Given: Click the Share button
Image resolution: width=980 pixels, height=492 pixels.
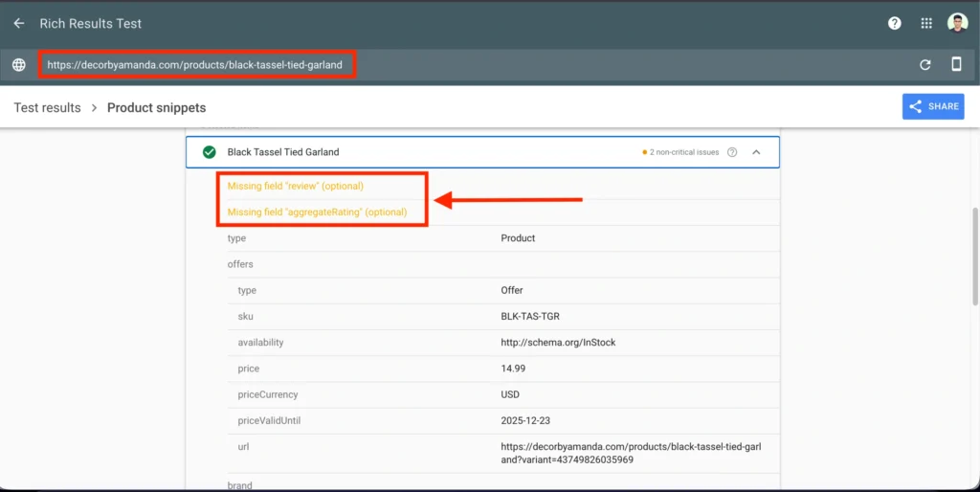Looking at the screenshot, I should point(932,107).
